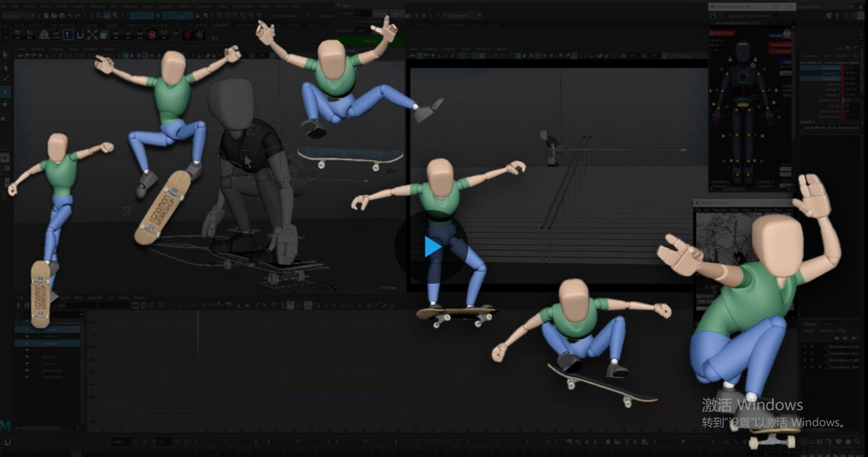Screen dimensions: 868x457
Task: Click the padlock icon in status line
Action: click(x=196, y=16)
